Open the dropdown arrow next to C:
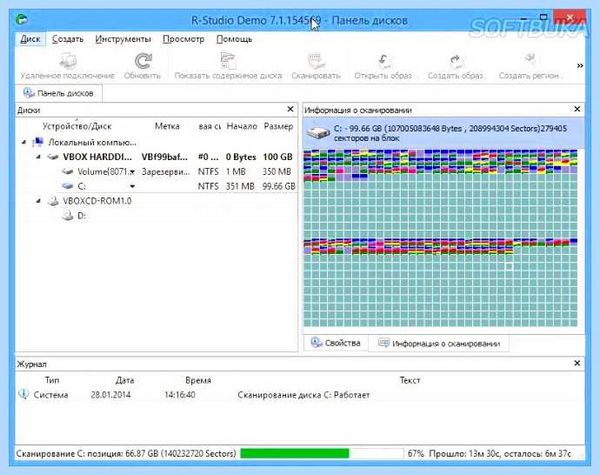This screenshot has height=475, width=600. [132, 186]
